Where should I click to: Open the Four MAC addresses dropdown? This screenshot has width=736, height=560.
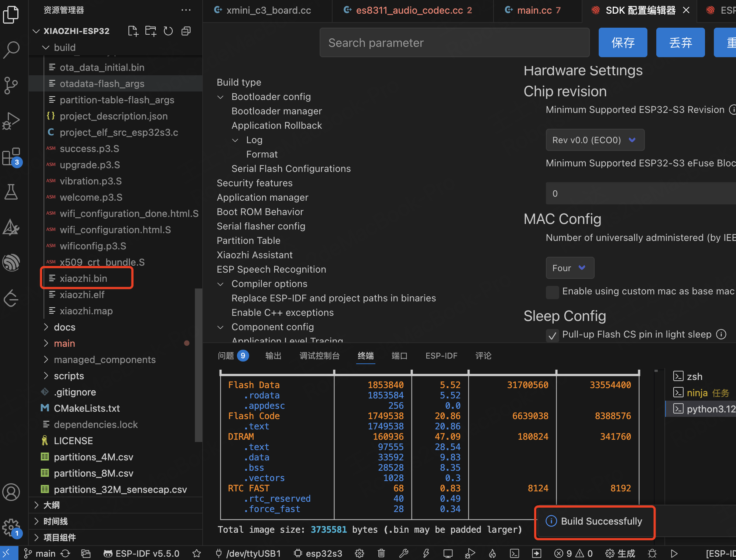[570, 268]
